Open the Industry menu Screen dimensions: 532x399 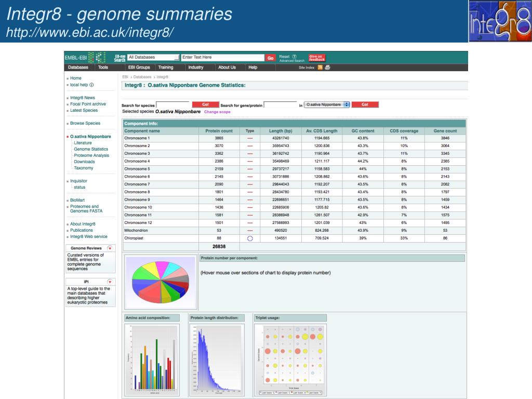pos(196,68)
